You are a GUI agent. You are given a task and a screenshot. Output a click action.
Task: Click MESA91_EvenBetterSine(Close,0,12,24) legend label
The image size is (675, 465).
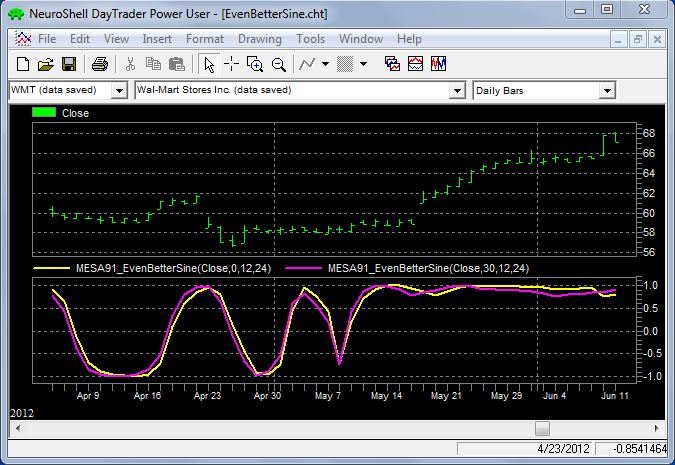[173, 268]
